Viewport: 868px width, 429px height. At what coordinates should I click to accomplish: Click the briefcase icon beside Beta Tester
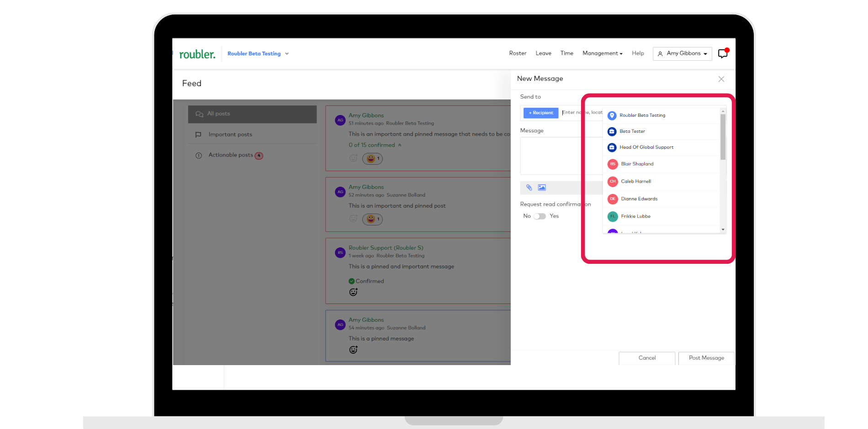612,131
